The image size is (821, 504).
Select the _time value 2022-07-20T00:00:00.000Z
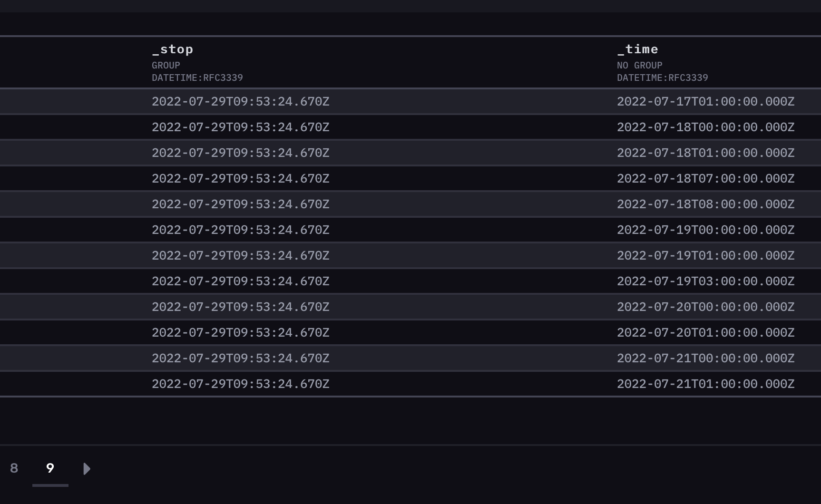(x=705, y=307)
